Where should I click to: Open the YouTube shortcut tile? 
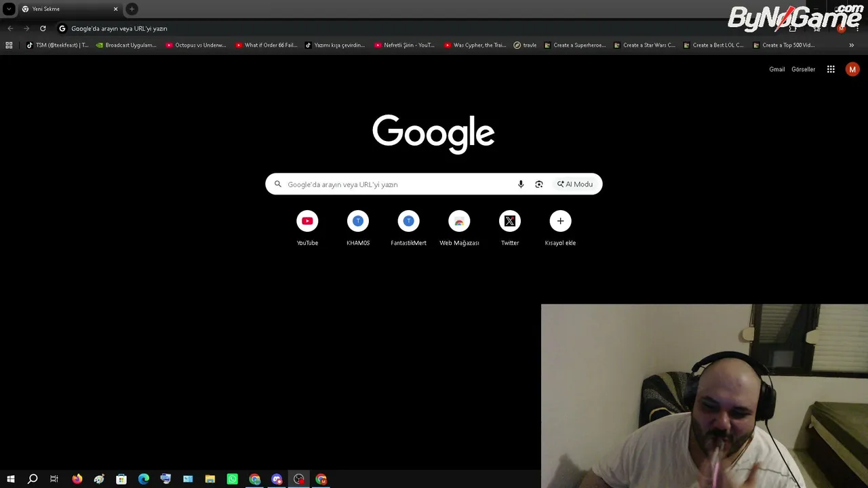307,228
